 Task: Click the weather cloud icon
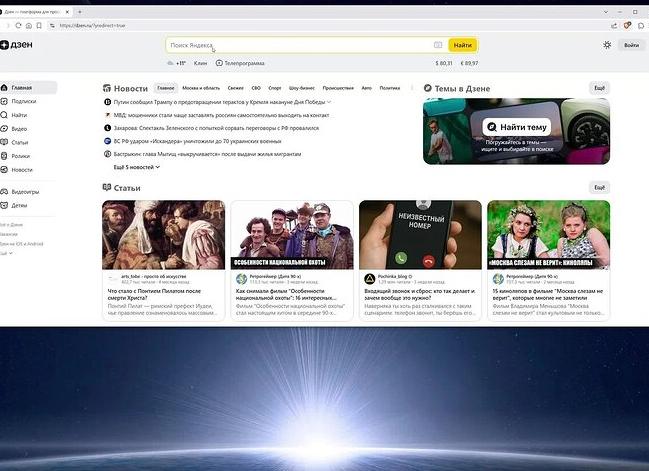pos(170,63)
